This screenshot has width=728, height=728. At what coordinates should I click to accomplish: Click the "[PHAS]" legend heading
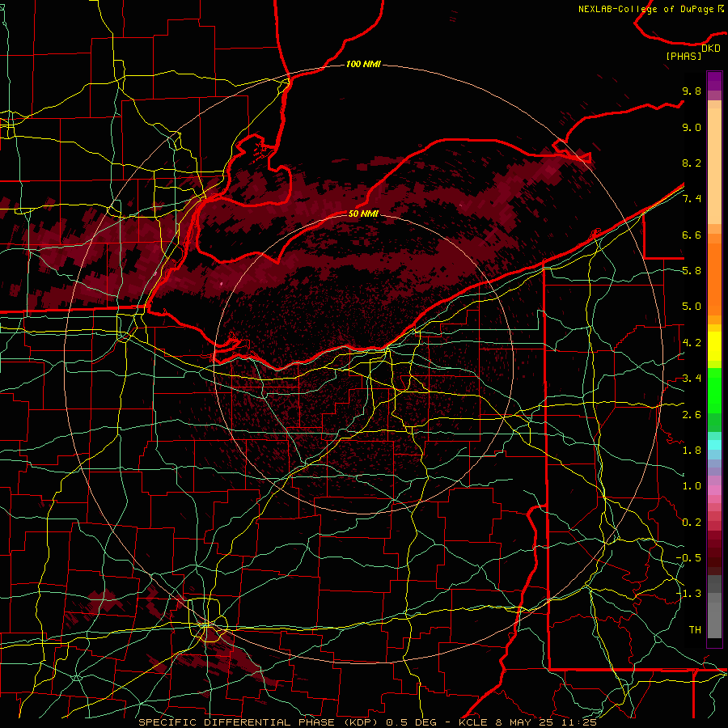(684, 56)
